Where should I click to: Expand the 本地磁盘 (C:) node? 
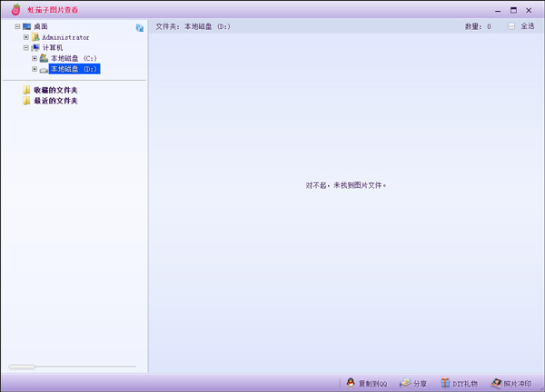(35, 58)
